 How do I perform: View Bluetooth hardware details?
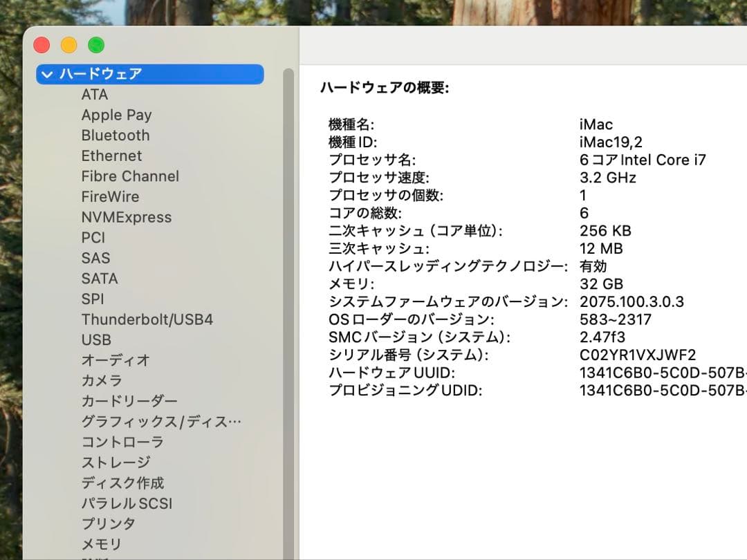tap(115, 136)
